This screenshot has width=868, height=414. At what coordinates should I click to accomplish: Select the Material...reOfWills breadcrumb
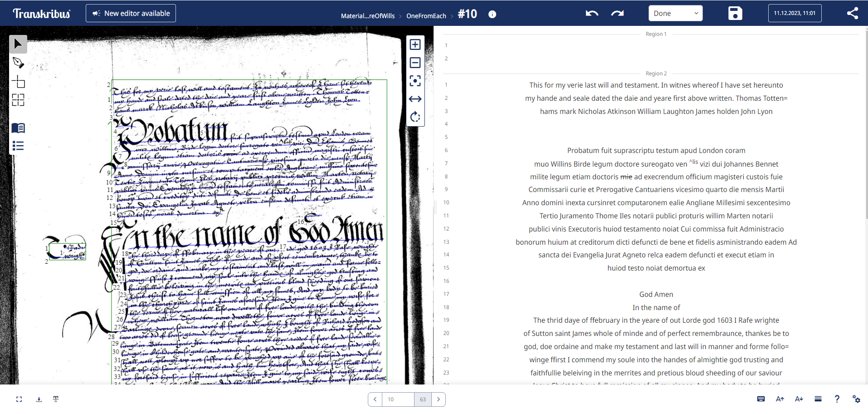pyautogui.click(x=368, y=15)
